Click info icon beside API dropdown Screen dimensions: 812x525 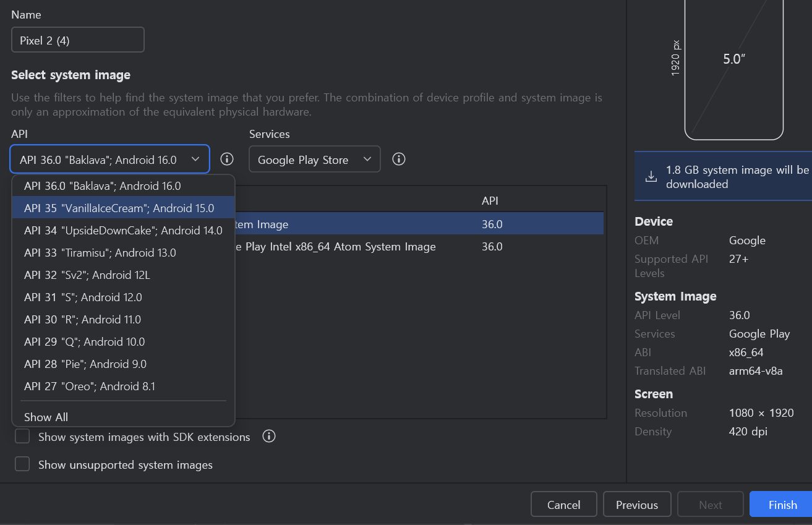tap(227, 159)
